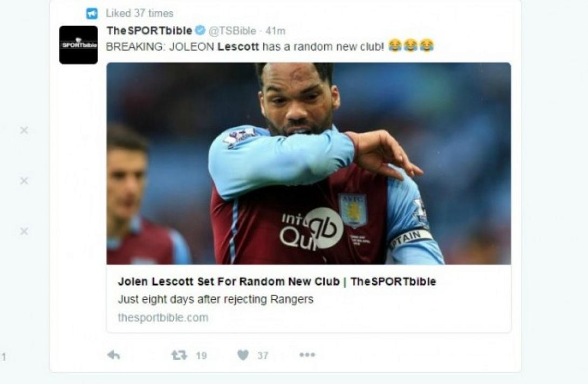Retweet the SPORTbible post
Screen dimensions: 588x384
click(x=179, y=355)
